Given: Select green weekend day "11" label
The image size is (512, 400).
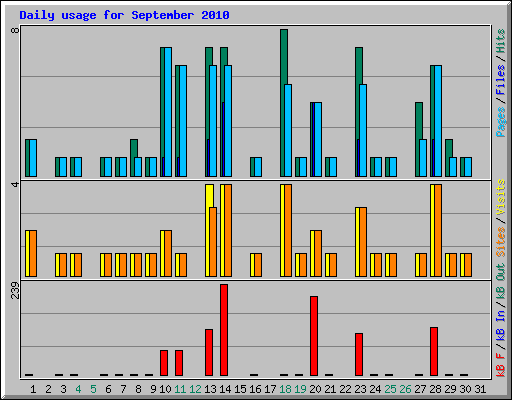Looking at the screenshot, I should pos(180,389).
